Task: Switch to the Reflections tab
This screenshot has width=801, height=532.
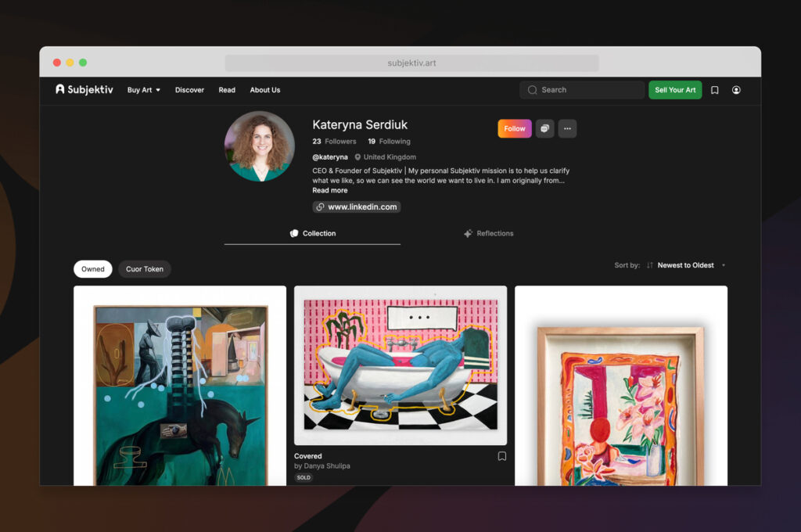Action: pos(488,234)
